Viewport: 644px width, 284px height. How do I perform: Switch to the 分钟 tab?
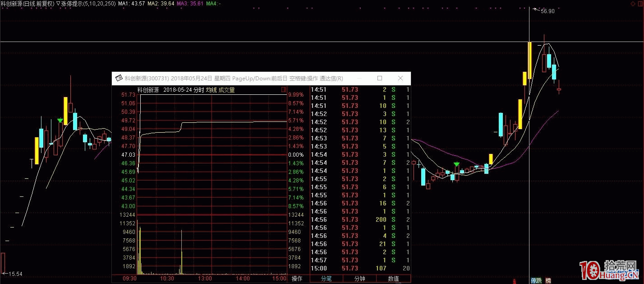[x=359, y=279]
